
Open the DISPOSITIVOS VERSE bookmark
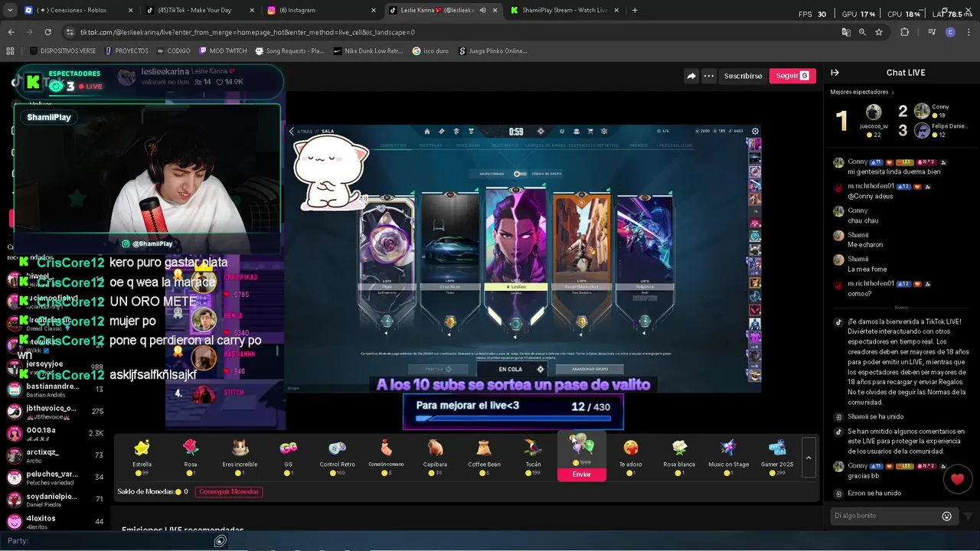[x=64, y=51]
